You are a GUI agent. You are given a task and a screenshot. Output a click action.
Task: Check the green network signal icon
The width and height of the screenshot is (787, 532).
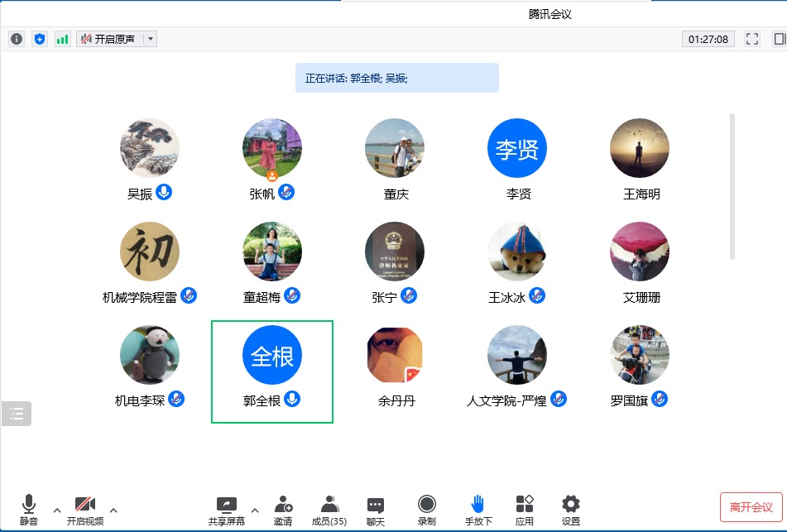[63, 39]
